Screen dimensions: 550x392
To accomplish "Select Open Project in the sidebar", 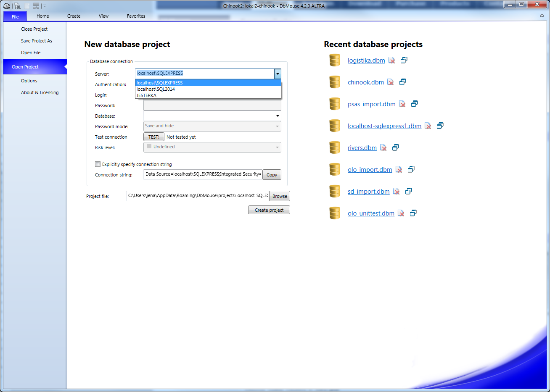I will coord(35,67).
